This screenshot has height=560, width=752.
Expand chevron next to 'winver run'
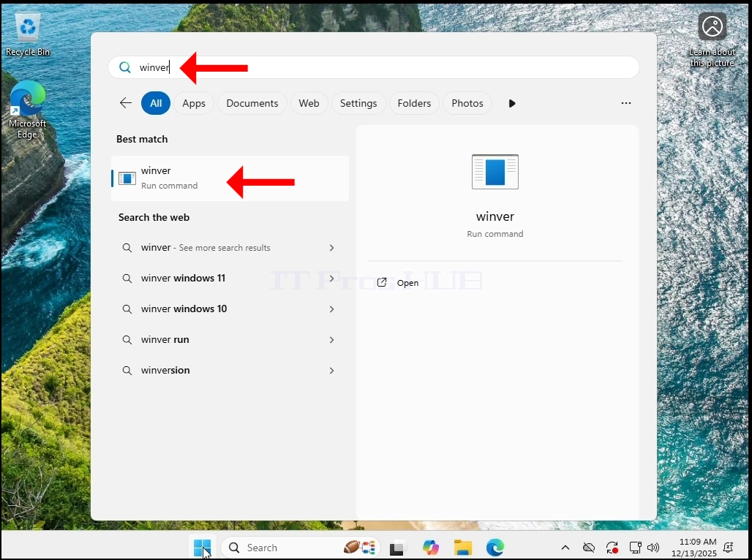(x=331, y=339)
